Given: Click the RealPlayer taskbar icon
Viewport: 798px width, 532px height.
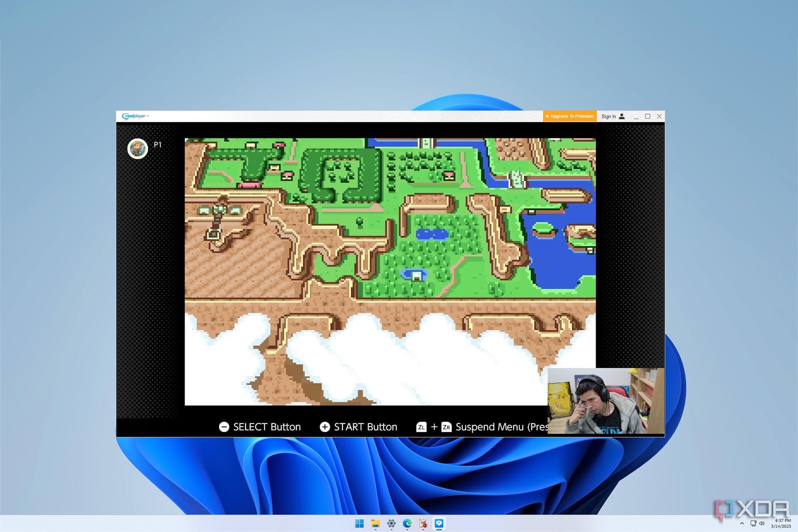Looking at the screenshot, I should tap(439, 523).
